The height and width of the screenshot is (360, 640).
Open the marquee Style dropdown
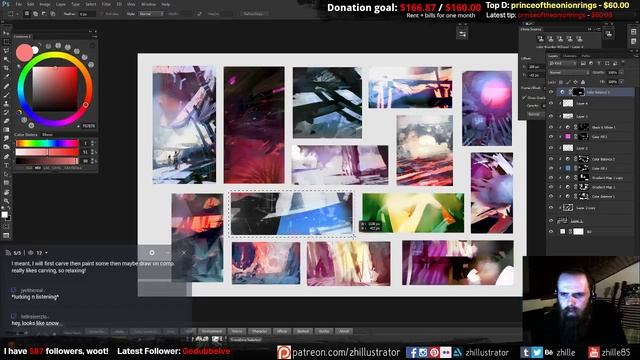150,14
